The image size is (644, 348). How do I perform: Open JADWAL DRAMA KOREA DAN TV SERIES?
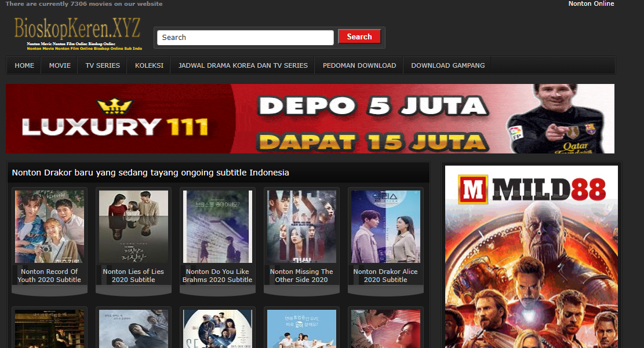click(x=243, y=65)
